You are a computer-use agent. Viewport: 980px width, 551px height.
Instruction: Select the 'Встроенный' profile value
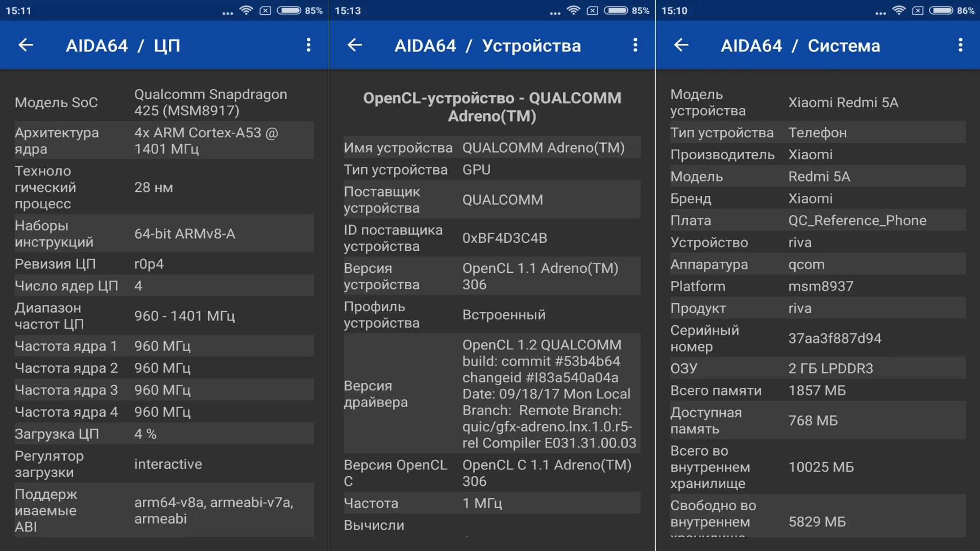(x=504, y=315)
